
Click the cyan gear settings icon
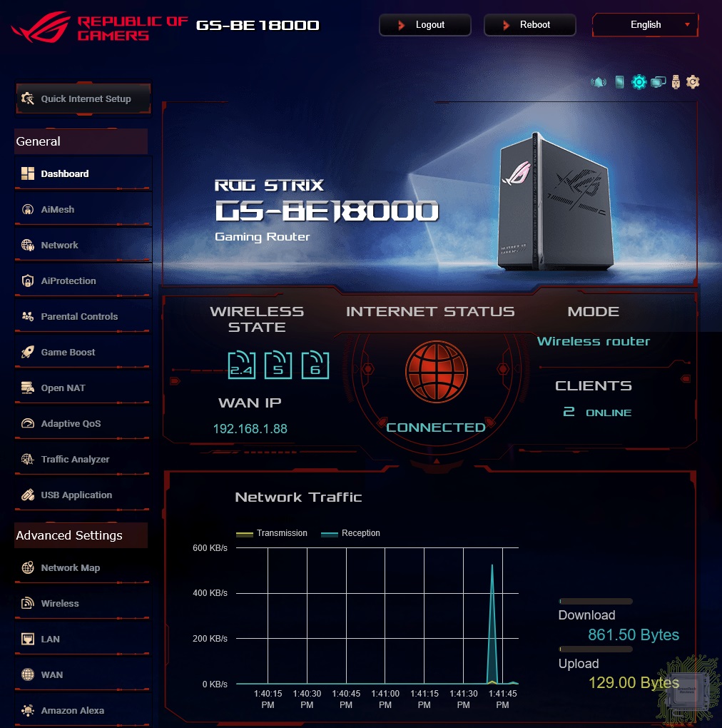coord(639,82)
